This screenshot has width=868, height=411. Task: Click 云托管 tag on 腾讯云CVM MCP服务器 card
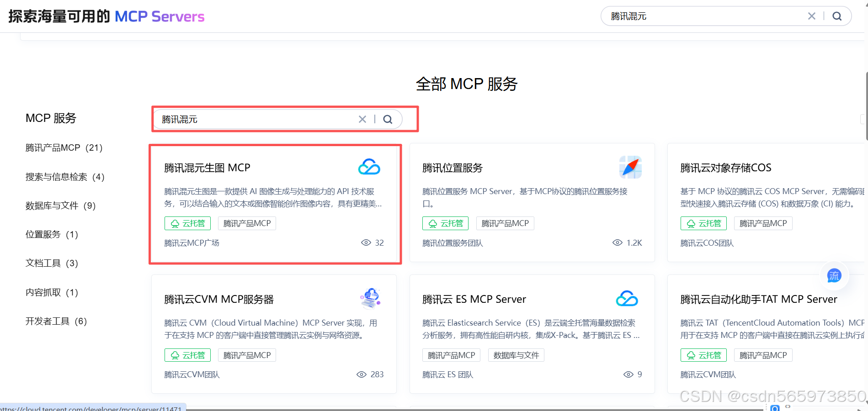pyautogui.click(x=187, y=355)
